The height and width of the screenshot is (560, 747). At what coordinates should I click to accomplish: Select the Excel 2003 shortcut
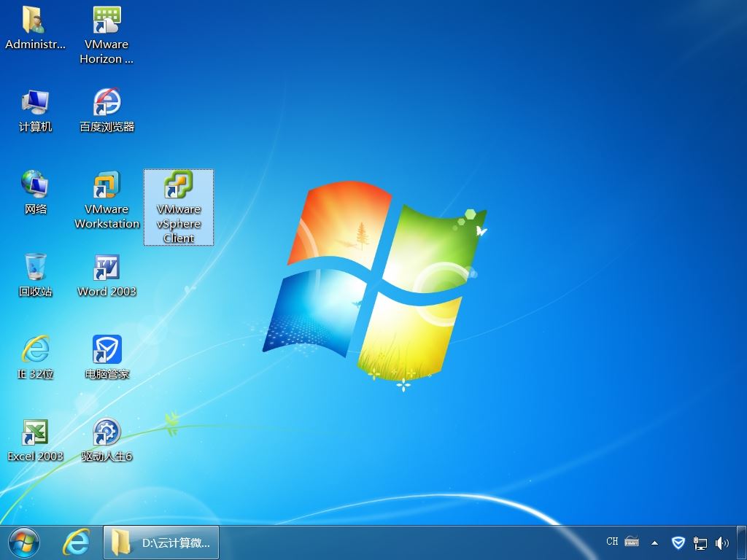35,440
